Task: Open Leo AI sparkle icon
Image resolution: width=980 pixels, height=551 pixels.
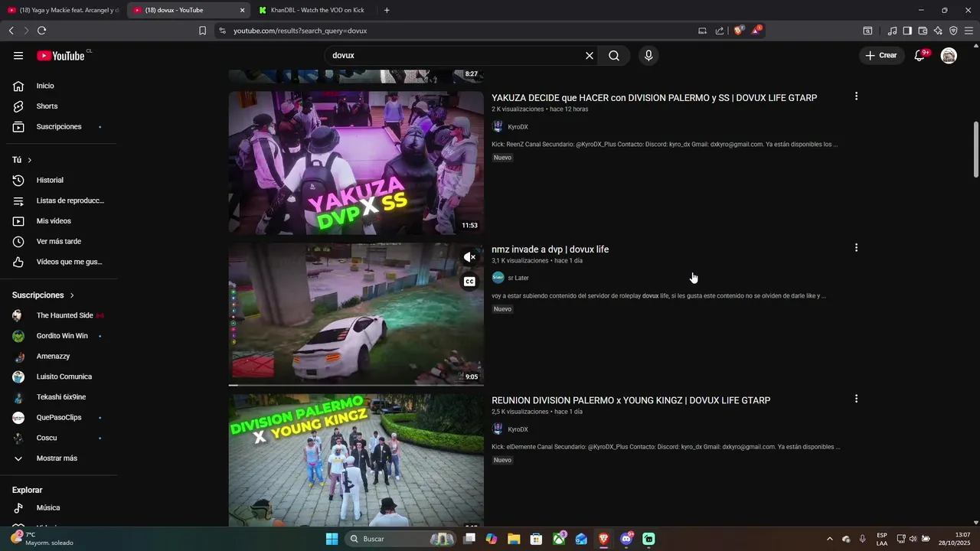Action: click(938, 31)
